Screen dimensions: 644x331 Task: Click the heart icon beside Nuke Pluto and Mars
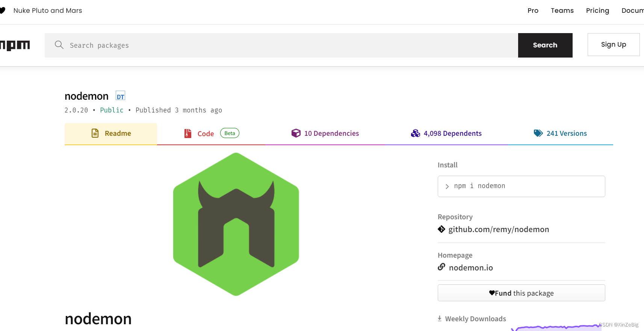(2, 11)
